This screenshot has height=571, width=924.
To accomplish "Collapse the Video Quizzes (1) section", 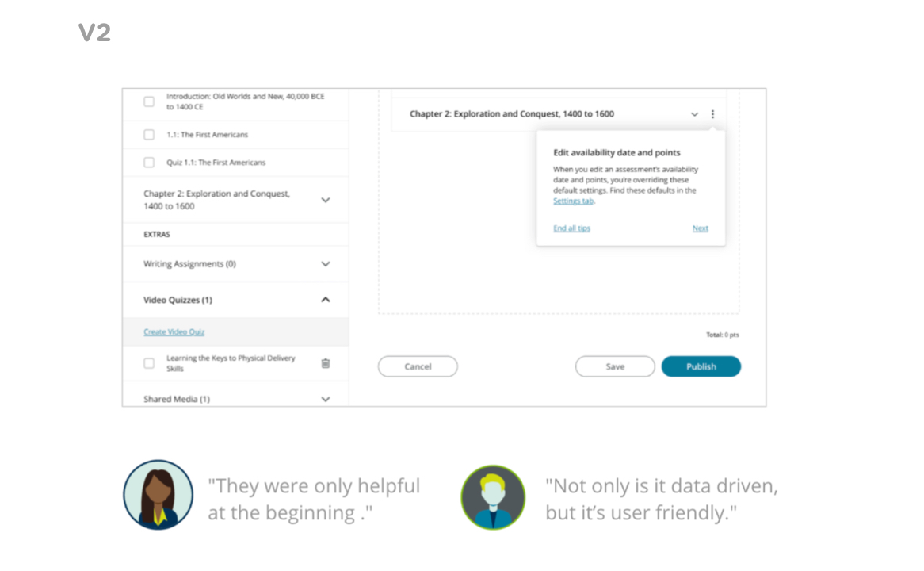I will (x=325, y=300).
